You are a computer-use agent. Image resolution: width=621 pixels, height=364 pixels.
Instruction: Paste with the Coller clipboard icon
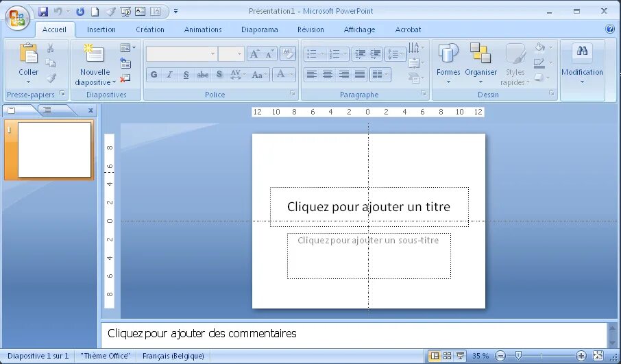coord(29,53)
